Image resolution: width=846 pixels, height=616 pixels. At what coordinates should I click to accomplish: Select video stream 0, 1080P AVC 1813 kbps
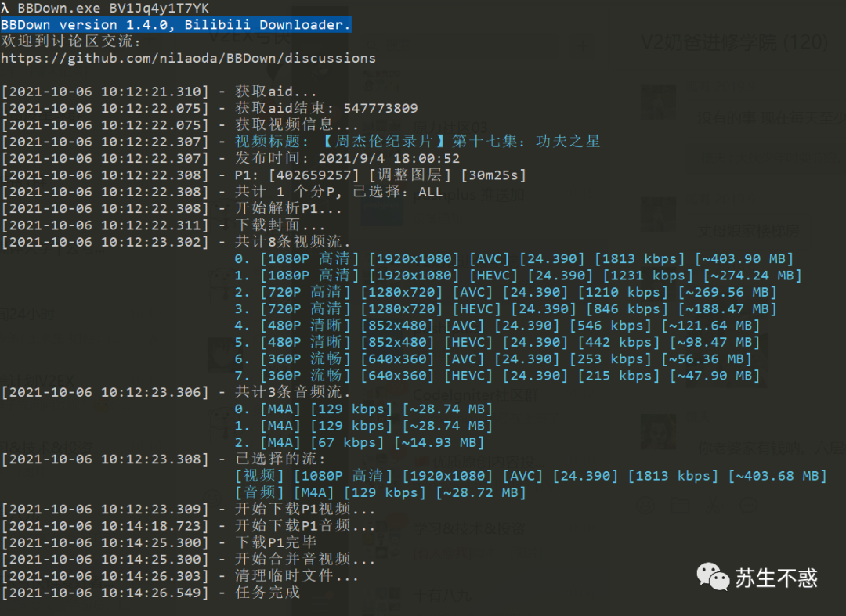click(514, 258)
